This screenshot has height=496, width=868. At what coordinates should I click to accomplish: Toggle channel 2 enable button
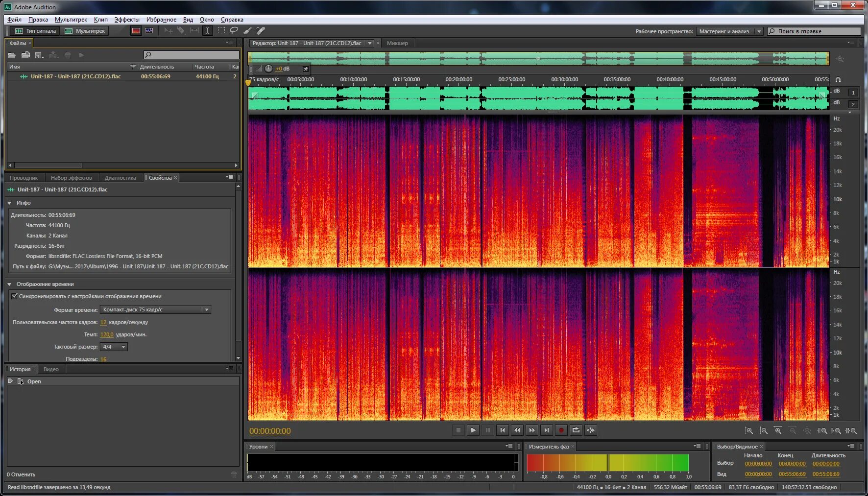click(x=853, y=104)
